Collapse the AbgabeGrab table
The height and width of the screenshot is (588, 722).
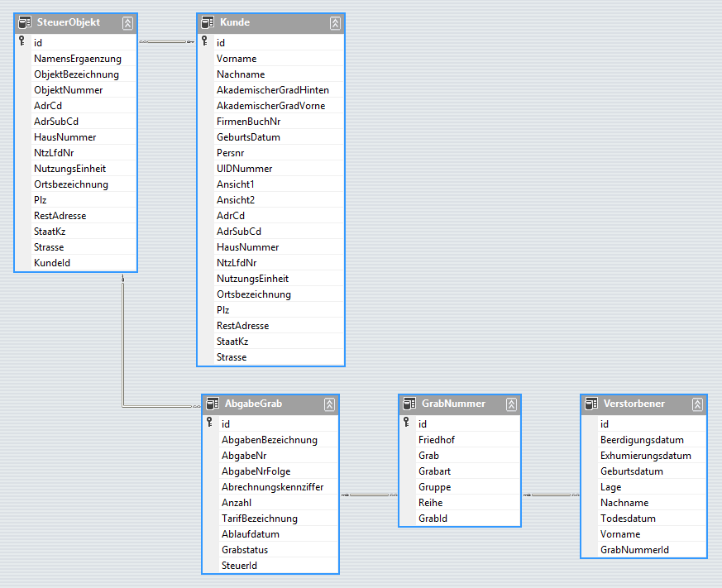329,404
